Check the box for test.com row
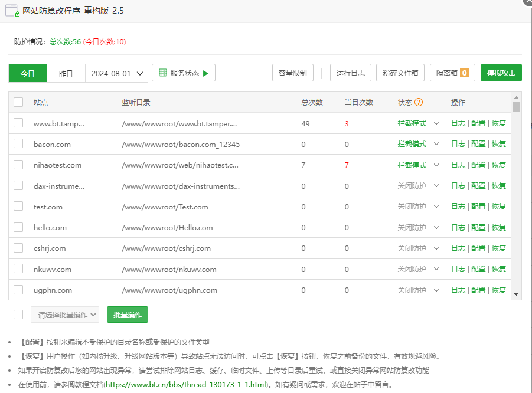The height and width of the screenshot is (393, 532). (x=18, y=206)
